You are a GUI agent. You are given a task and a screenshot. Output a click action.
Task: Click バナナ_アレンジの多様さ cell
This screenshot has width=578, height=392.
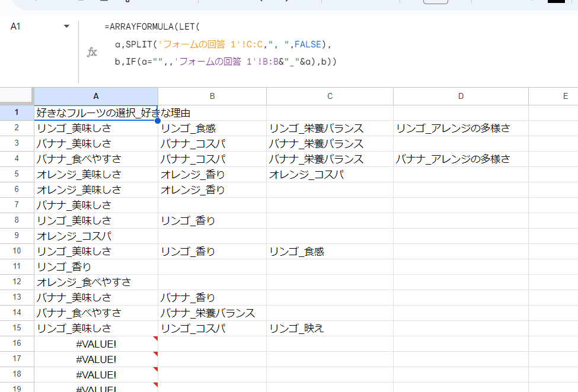461,159
